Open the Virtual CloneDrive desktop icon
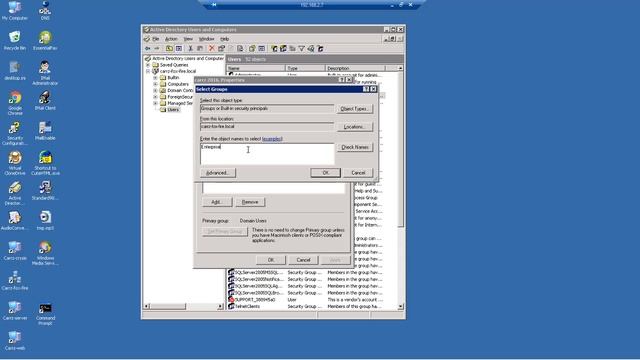This screenshot has height=360, width=640. click(15, 163)
